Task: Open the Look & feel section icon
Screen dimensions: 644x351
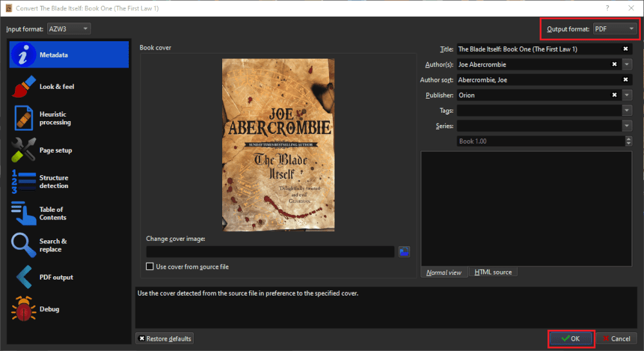Action: click(23, 86)
